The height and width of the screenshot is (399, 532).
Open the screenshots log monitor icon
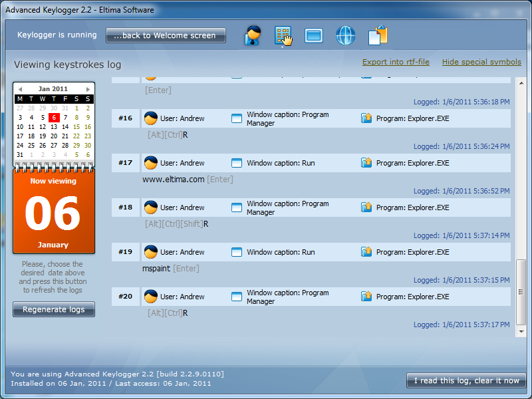point(313,36)
